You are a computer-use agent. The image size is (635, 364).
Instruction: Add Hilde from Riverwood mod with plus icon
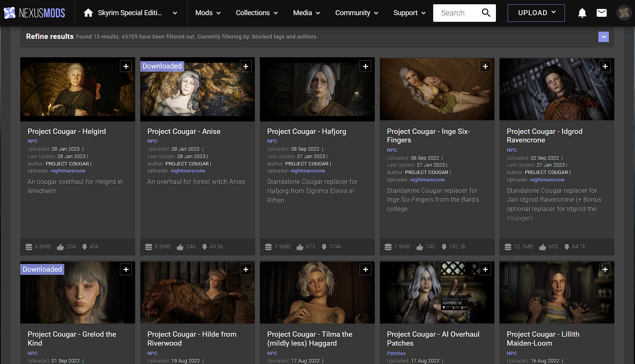coord(246,269)
